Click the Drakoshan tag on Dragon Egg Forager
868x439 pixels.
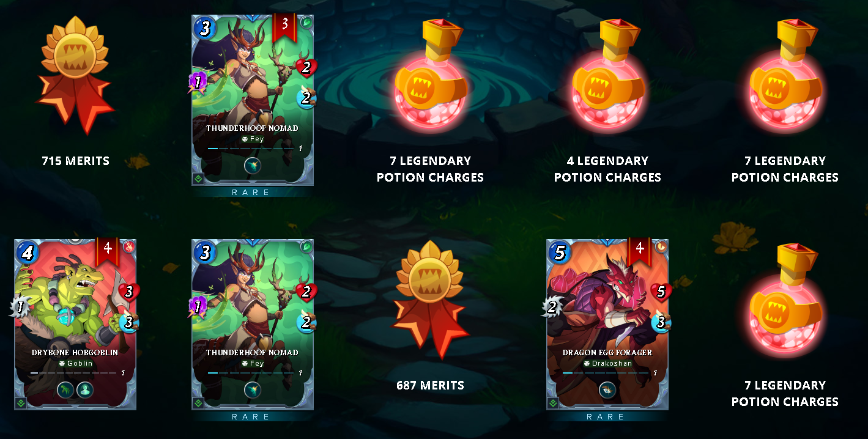[607, 363]
